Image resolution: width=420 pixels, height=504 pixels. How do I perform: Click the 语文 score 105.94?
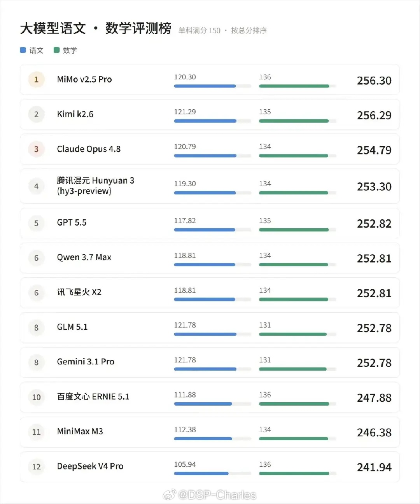(185, 464)
